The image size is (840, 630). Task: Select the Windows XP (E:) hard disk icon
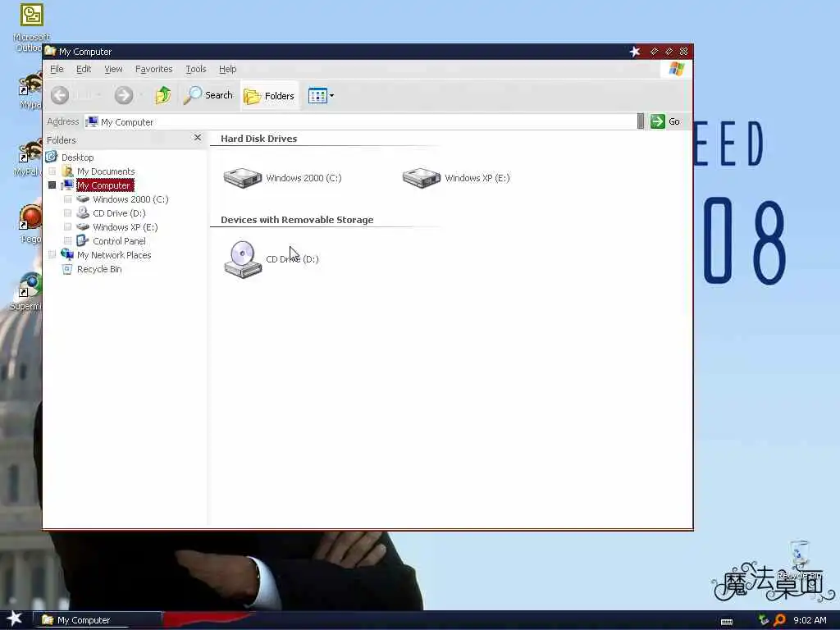[422, 178]
